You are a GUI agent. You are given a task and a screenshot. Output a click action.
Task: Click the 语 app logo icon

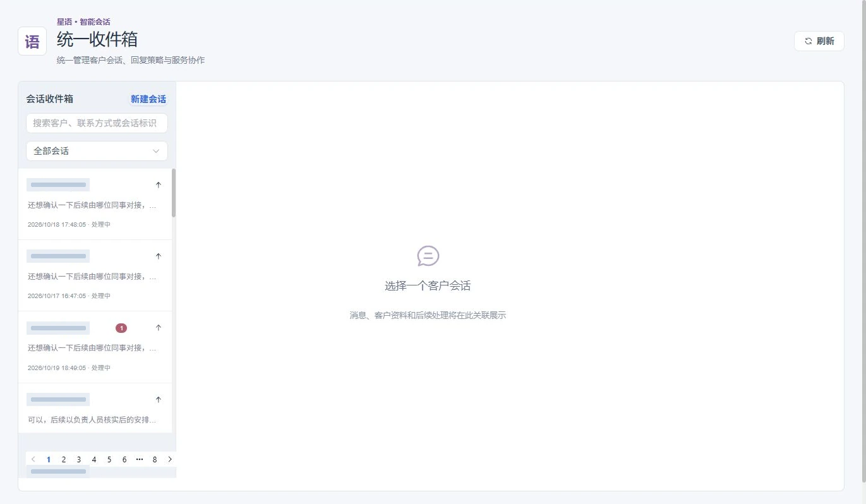32,42
